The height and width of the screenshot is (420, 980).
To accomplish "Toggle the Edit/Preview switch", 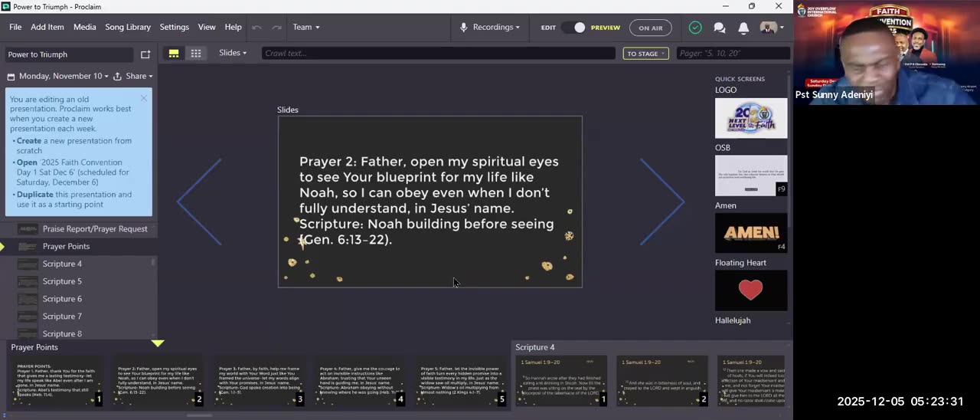I will tap(573, 28).
